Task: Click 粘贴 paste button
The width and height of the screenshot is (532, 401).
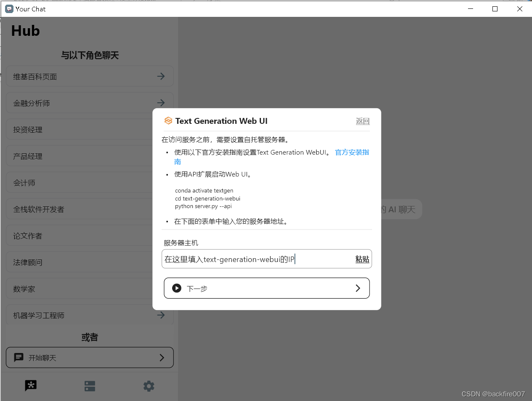Action: coord(362,259)
